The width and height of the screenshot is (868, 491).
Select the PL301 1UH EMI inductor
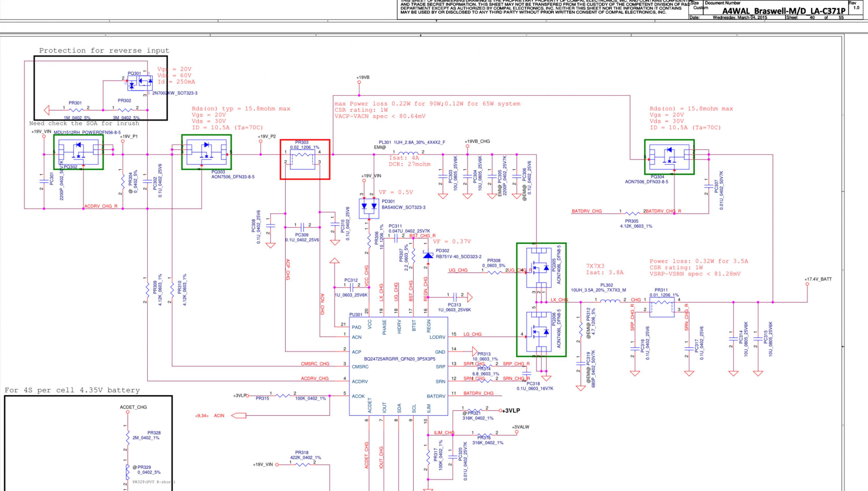(x=408, y=154)
